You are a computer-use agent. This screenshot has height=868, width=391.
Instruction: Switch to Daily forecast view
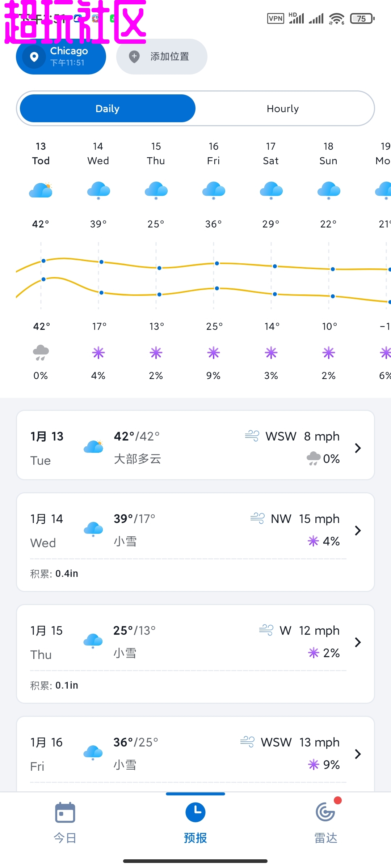click(x=108, y=109)
